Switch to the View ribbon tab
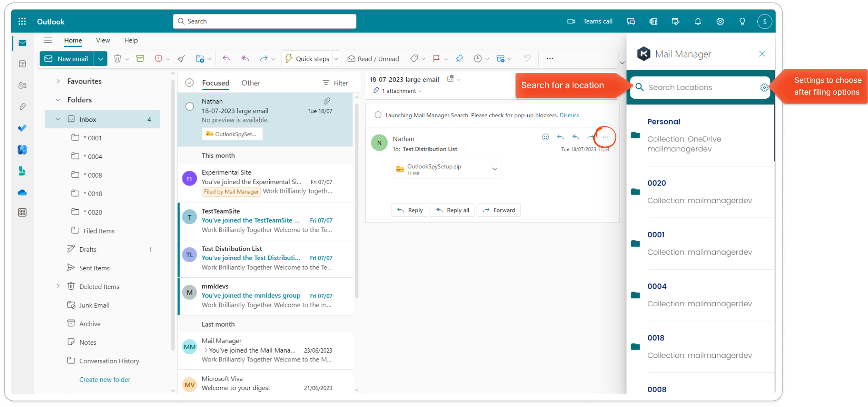Image resolution: width=868 pixels, height=407 pixels. [x=103, y=40]
